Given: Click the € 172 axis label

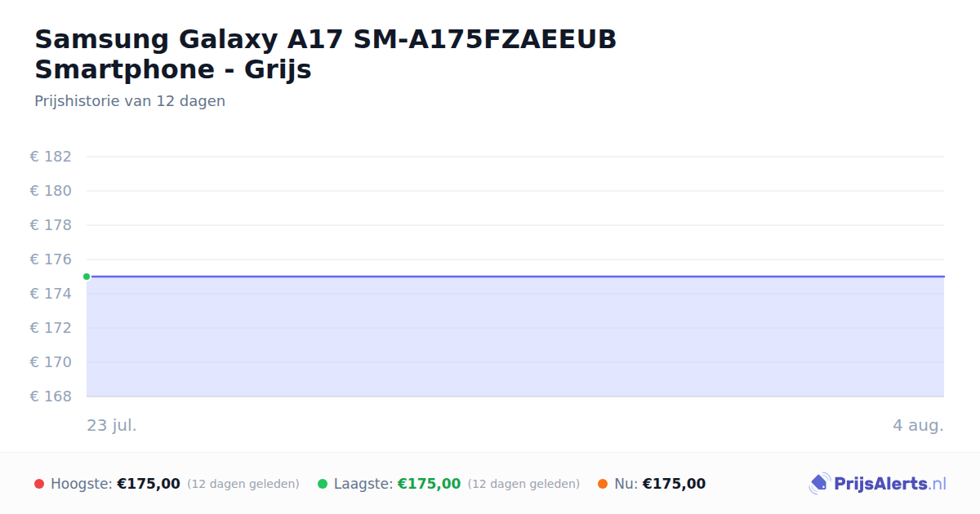Looking at the screenshot, I should coord(51,328).
